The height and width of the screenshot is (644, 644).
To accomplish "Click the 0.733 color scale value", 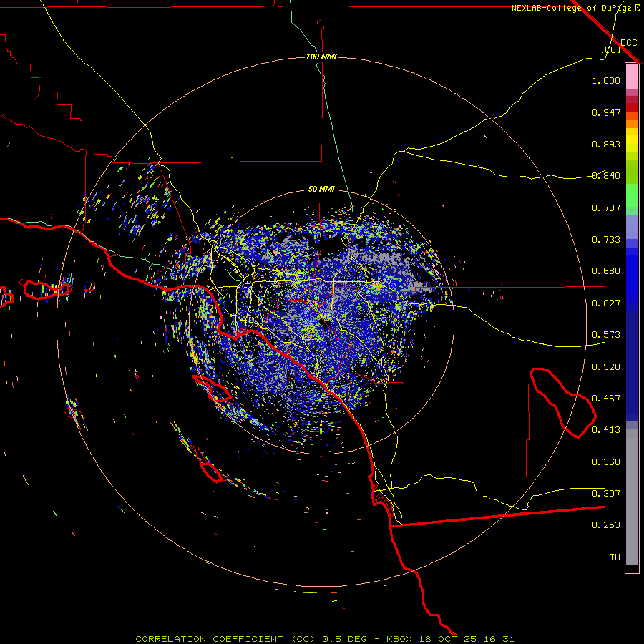I will pyautogui.click(x=606, y=240).
